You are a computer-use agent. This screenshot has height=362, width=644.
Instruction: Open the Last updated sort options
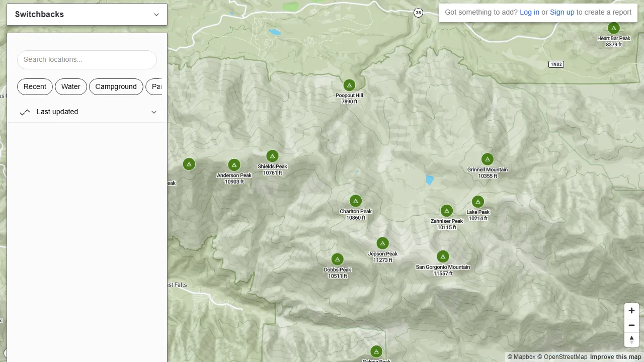(x=153, y=112)
